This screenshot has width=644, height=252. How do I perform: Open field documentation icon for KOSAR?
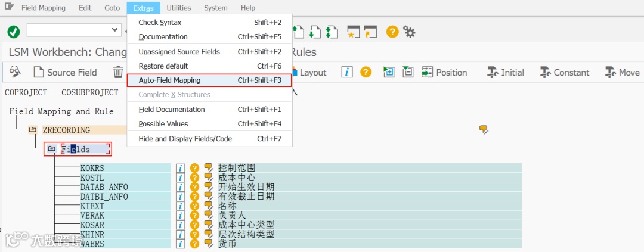pos(180,225)
